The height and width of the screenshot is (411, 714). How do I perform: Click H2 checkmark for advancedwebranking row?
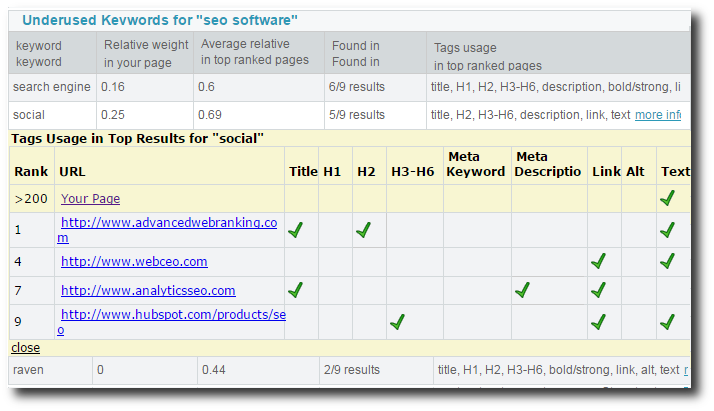(x=363, y=230)
